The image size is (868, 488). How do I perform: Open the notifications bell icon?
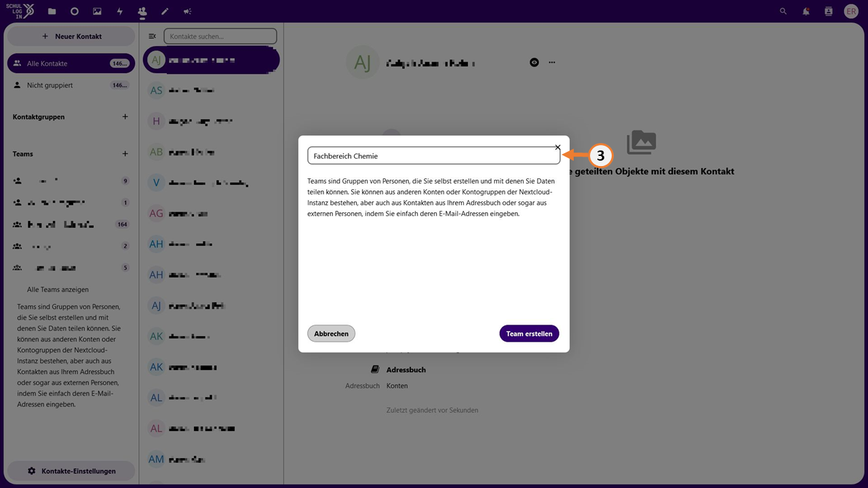coord(806,12)
